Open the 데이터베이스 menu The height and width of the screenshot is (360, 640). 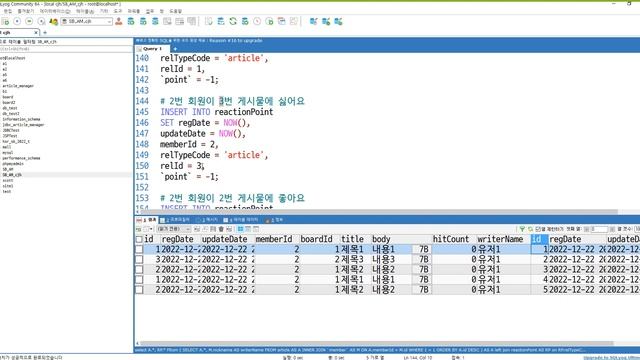tap(55, 11)
